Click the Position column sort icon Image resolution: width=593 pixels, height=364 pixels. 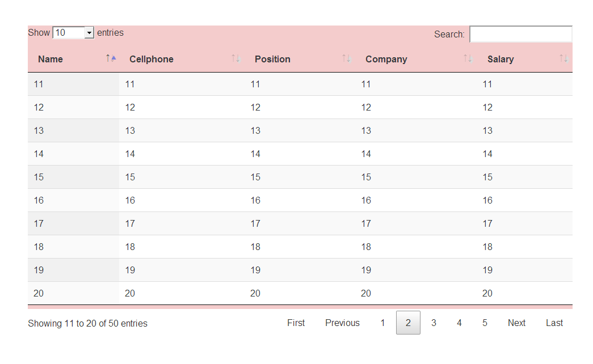[347, 58]
